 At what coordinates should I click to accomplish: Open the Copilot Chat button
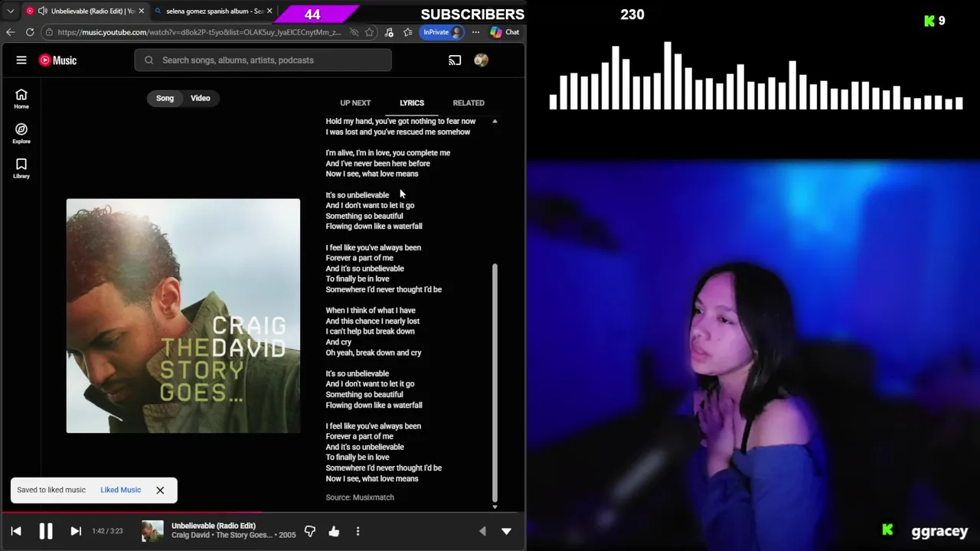click(x=505, y=32)
